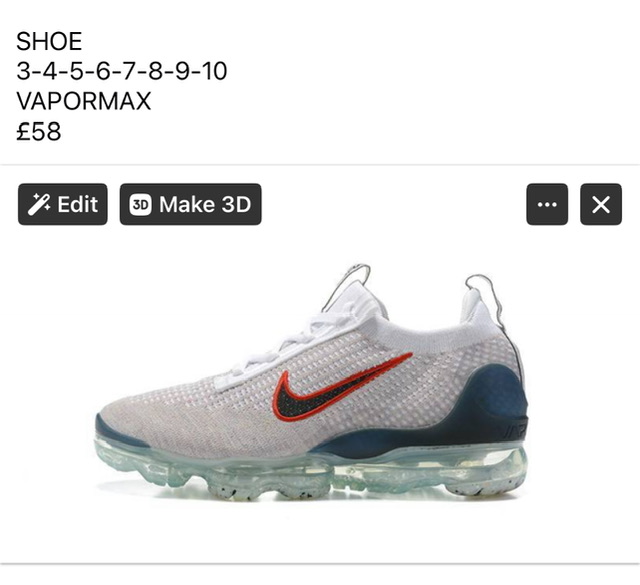Click the VAPORMAX text line
Image resolution: width=640 pixels, height=585 pixels.
coord(84,101)
